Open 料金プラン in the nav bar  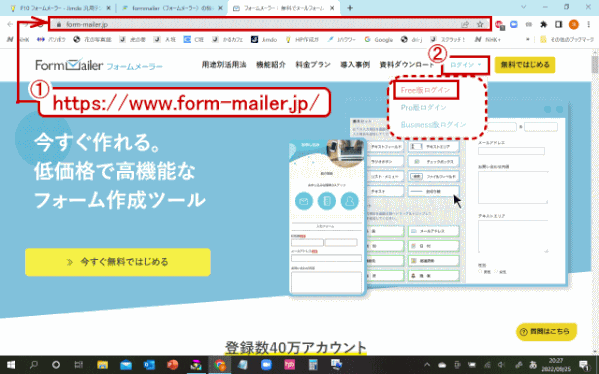313,65
